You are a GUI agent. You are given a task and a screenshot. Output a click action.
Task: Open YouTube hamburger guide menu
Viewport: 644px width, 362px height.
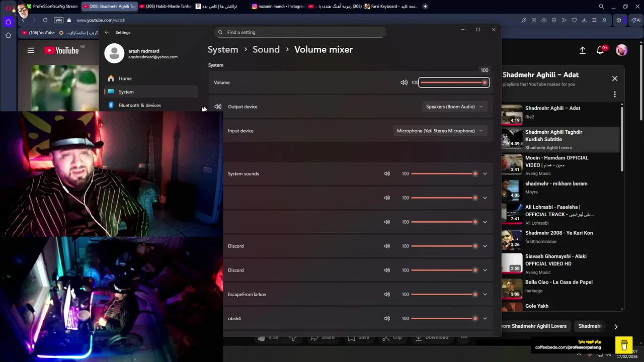pos(31,50)
